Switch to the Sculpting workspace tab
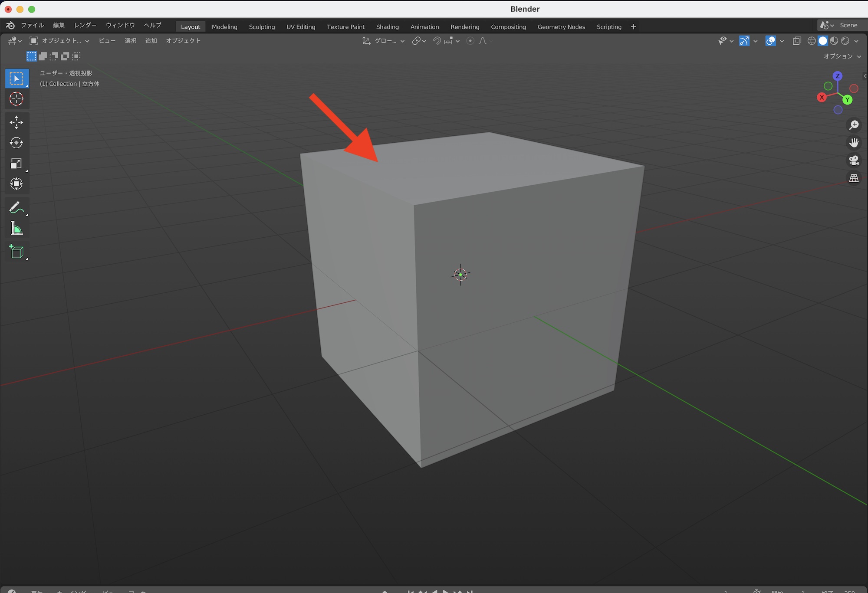 tap(262, 27)
